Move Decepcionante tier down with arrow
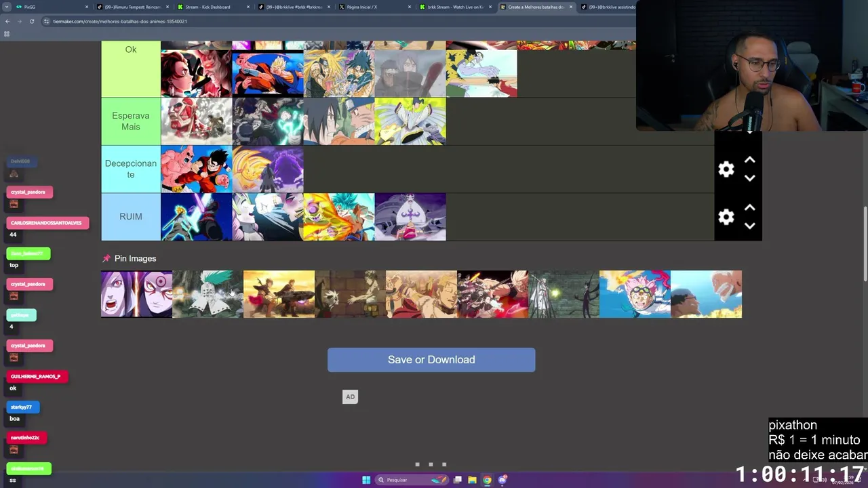This screenshot has width=868, height=488. tap(749, 178)
